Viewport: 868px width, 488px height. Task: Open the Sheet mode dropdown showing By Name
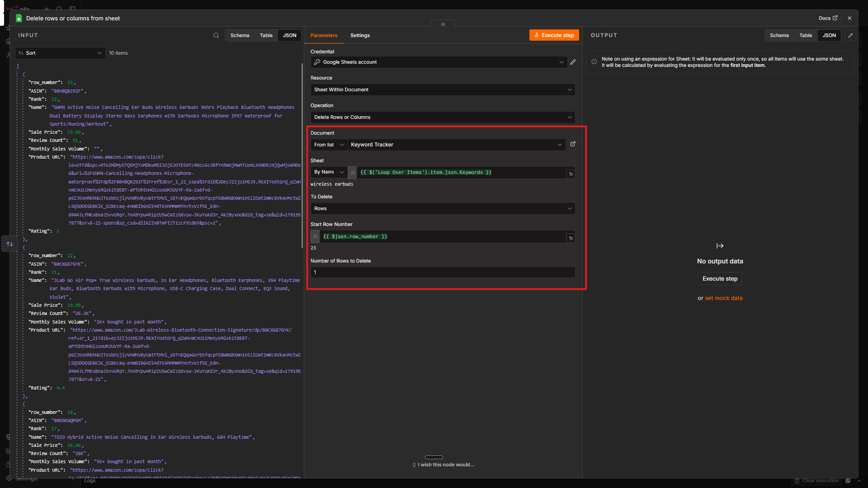pos(329,172)
